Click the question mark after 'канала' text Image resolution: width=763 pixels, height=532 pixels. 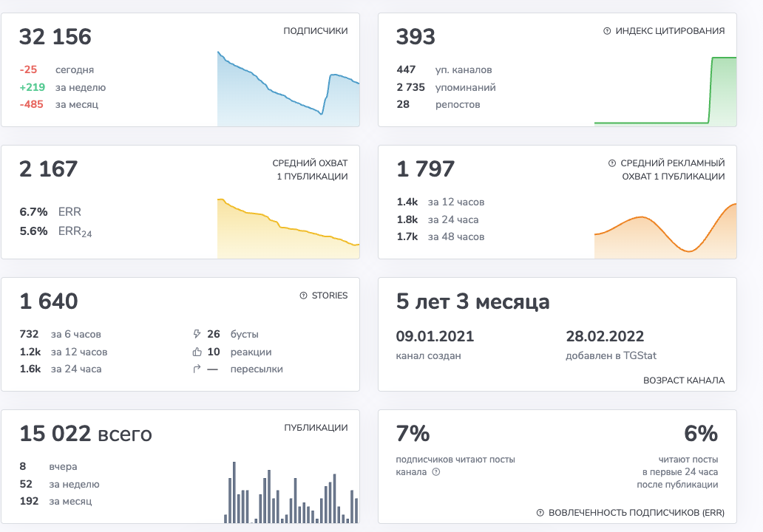point(435,472)
